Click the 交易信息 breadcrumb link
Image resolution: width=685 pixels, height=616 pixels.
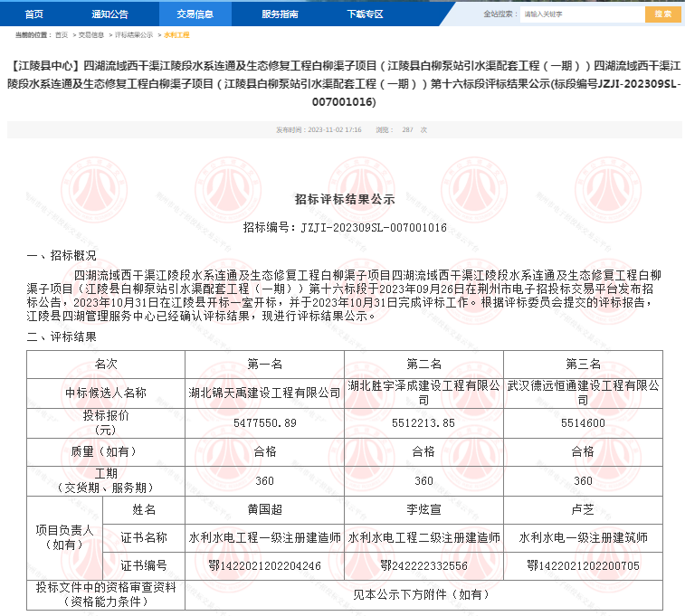point(91,34)
